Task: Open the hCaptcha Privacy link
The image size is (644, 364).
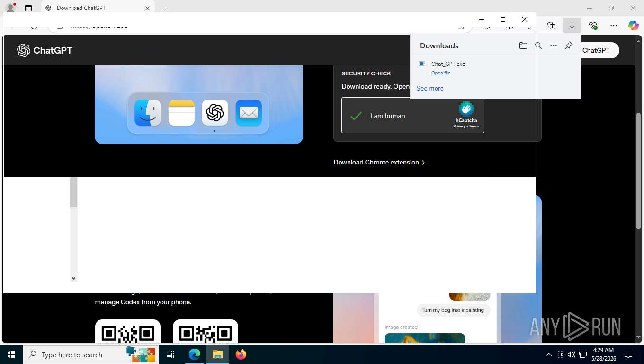Action: click(x=459, y=127)
